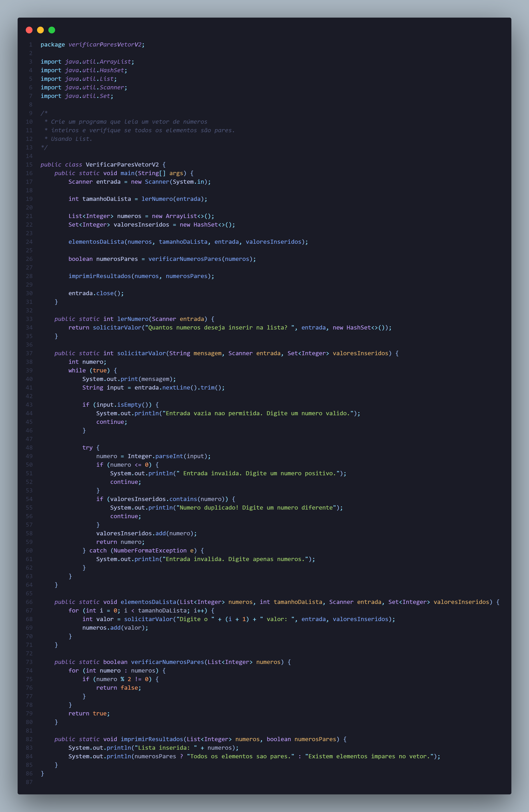Viewport: 529px width, 812px height.
Task: Click 'new ArrayList<>()' expression
Action: tap(183, 216)
